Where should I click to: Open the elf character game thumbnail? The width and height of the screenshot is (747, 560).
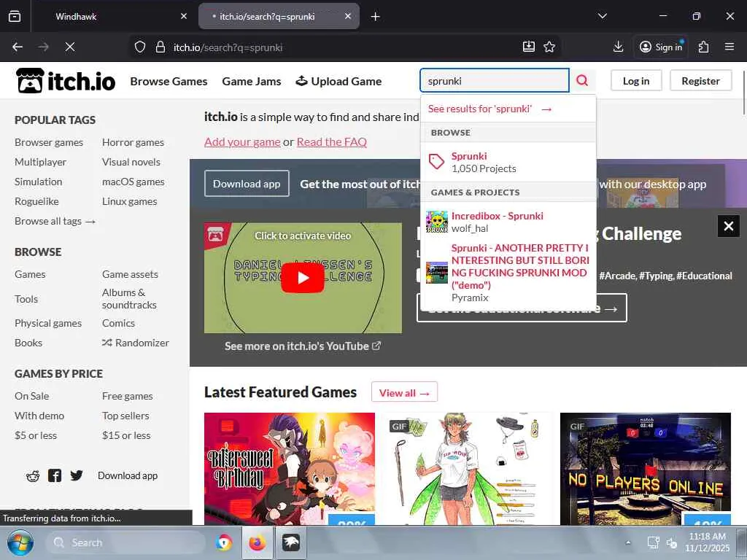(468, 469)
